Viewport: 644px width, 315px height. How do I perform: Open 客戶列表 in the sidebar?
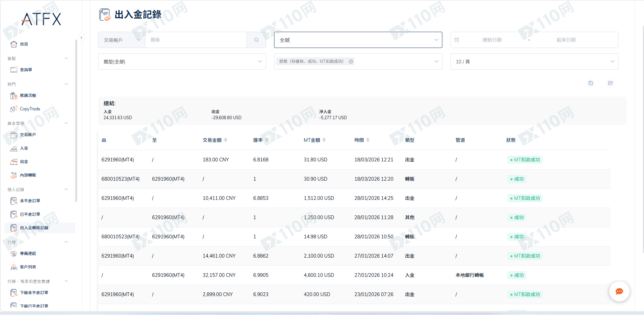(28, 267)
